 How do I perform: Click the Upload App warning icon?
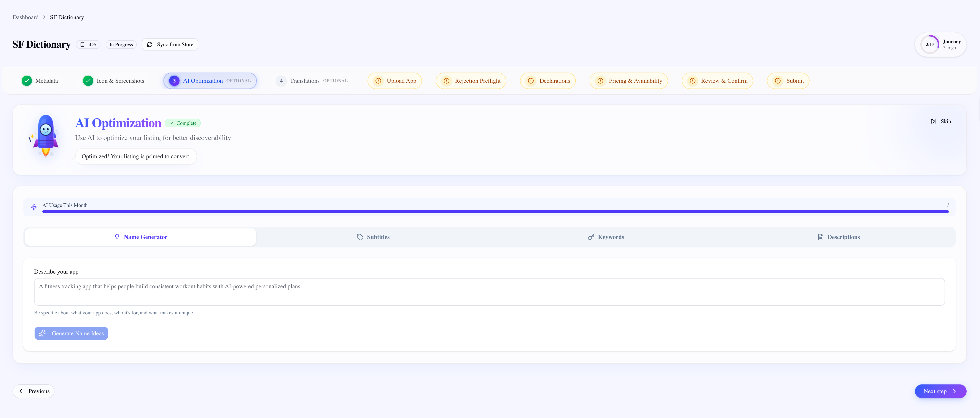pos(378,81)
